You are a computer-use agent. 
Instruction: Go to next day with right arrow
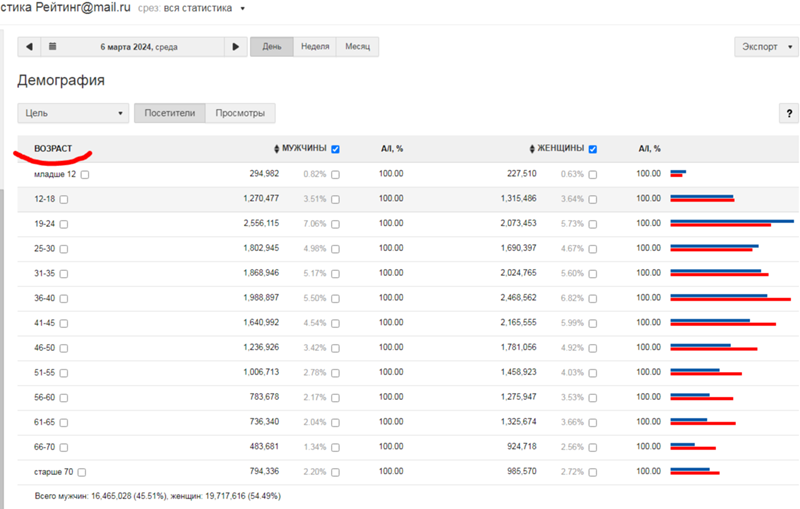coord(235,47)
